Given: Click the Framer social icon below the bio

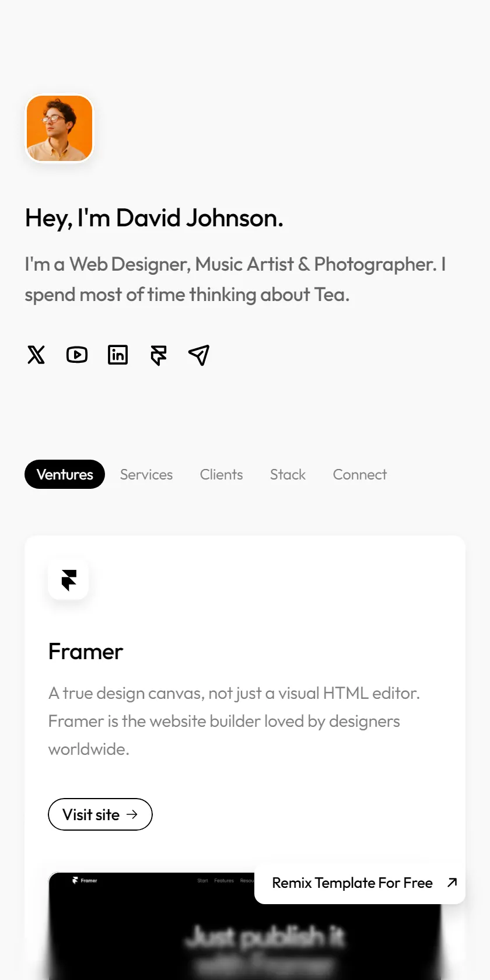Looking at the screenshot, I should click(159, 355).
